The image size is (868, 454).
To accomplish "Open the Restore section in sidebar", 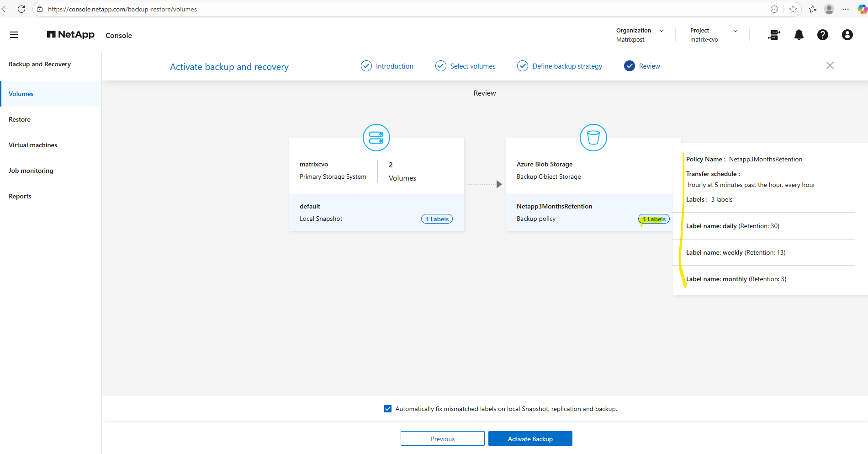I will (20, 119).
